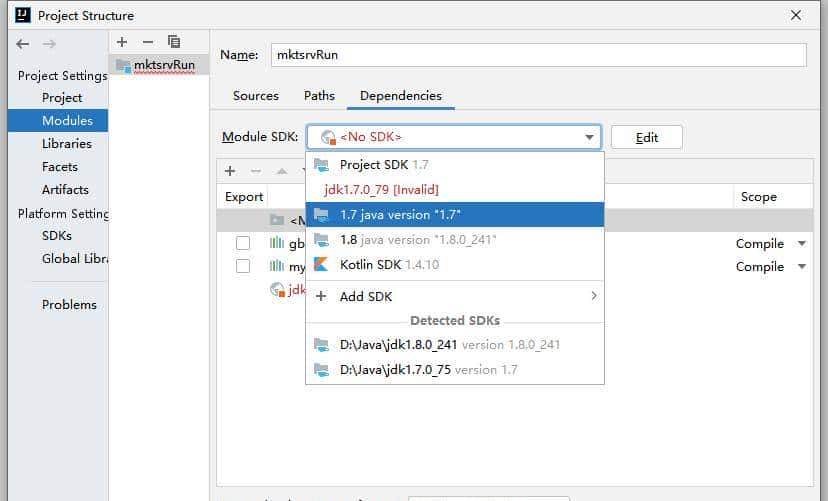Image resolution: width=828 pixels, height=501 pixels.
Task: Toggle the Export checkbox for gb library
Action: [243, 243]
